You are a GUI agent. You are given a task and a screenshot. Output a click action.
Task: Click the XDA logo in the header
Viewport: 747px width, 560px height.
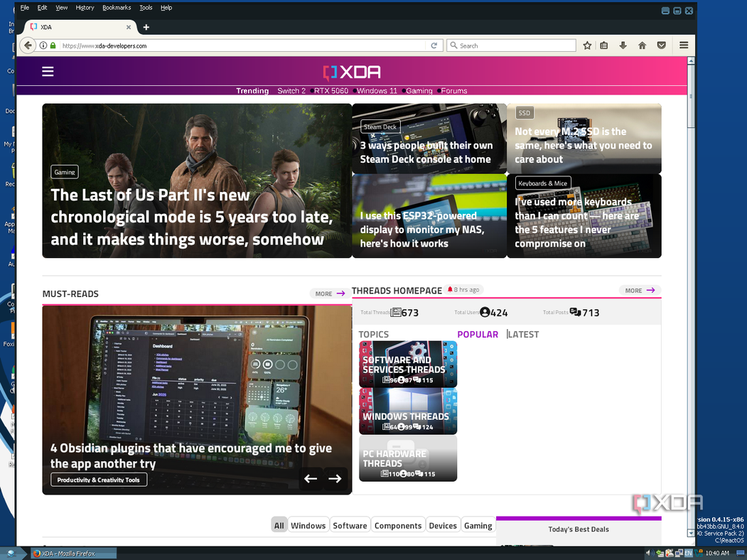pos(352,72)
